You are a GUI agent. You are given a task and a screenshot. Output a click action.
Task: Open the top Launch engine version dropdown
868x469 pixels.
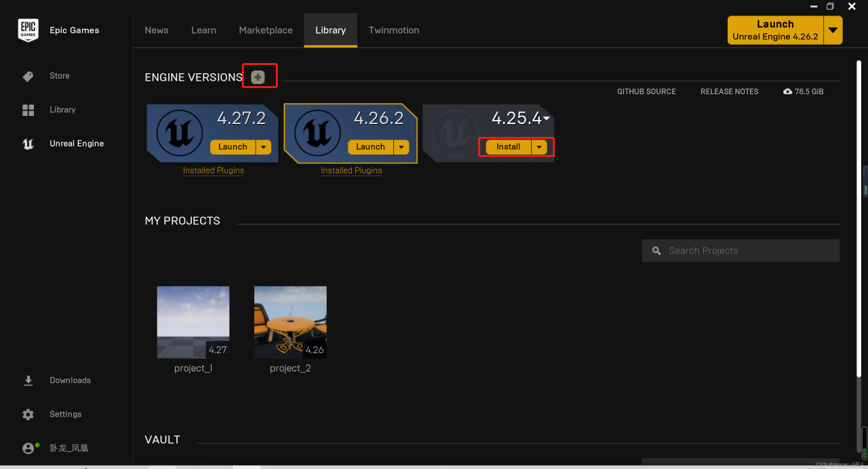coord(833,30)
